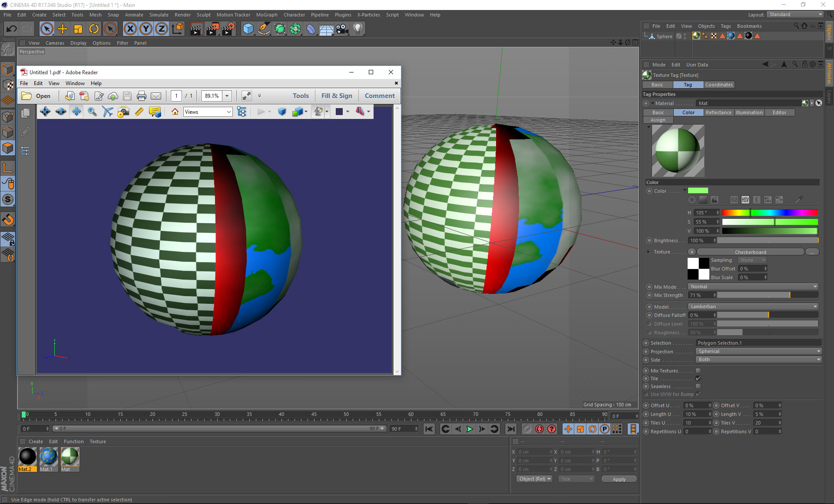Screen dimensions: 834x504
Task: Open the Simulate menu
Action: pyautogui.click(x=159, y=15)
